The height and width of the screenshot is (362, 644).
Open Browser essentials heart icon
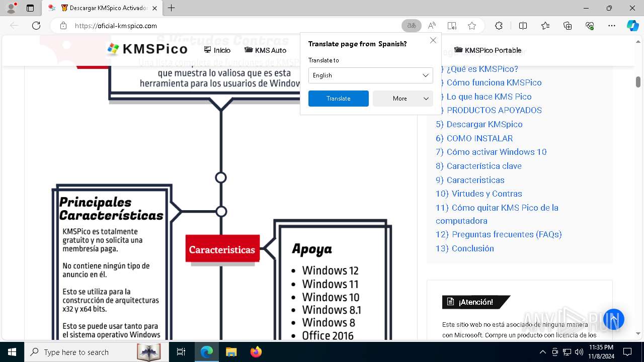[590, 26]
